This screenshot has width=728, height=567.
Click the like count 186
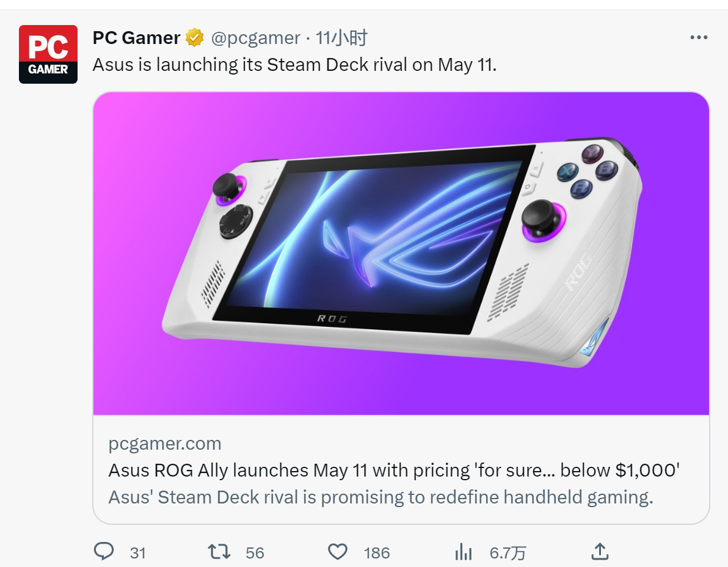click(x=377, y=553)
